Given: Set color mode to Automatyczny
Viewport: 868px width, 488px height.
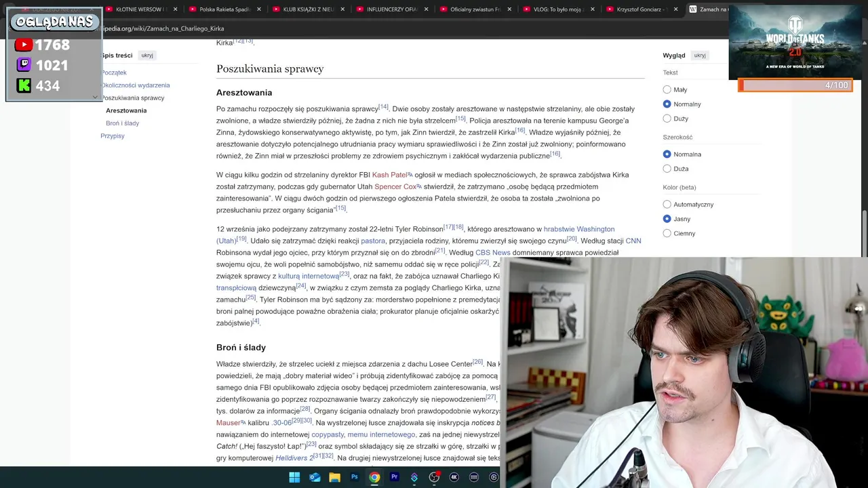Looking at the screenshot, I should pos(667,204).
